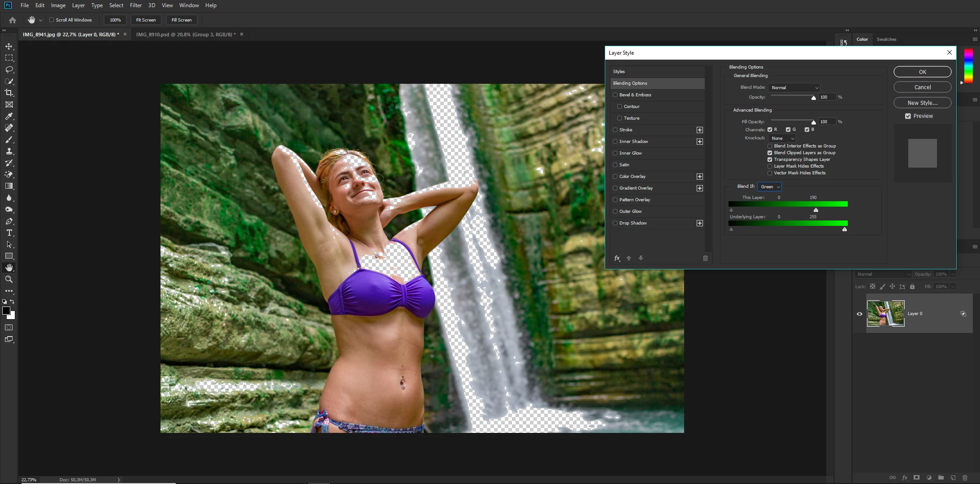Select the Lasso tool

pos(9,69)
